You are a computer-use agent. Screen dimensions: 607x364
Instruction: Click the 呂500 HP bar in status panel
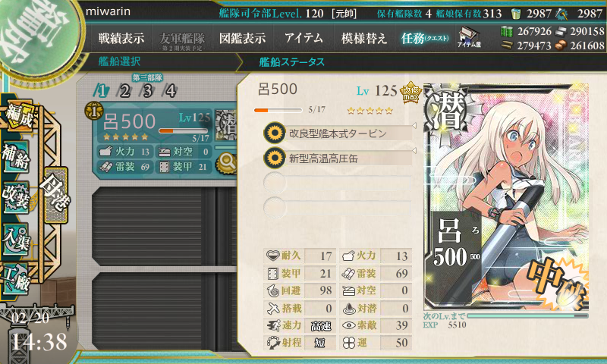278,110
